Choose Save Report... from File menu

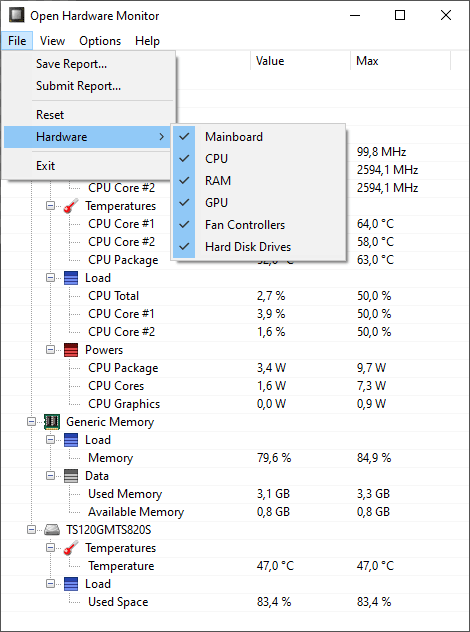[x=89, y=64]
